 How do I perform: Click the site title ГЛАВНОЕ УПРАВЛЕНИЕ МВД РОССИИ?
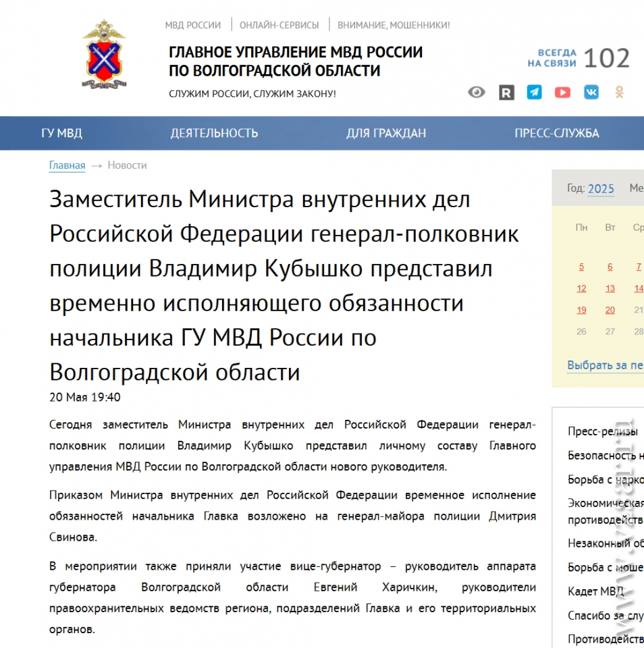(296, 61)
